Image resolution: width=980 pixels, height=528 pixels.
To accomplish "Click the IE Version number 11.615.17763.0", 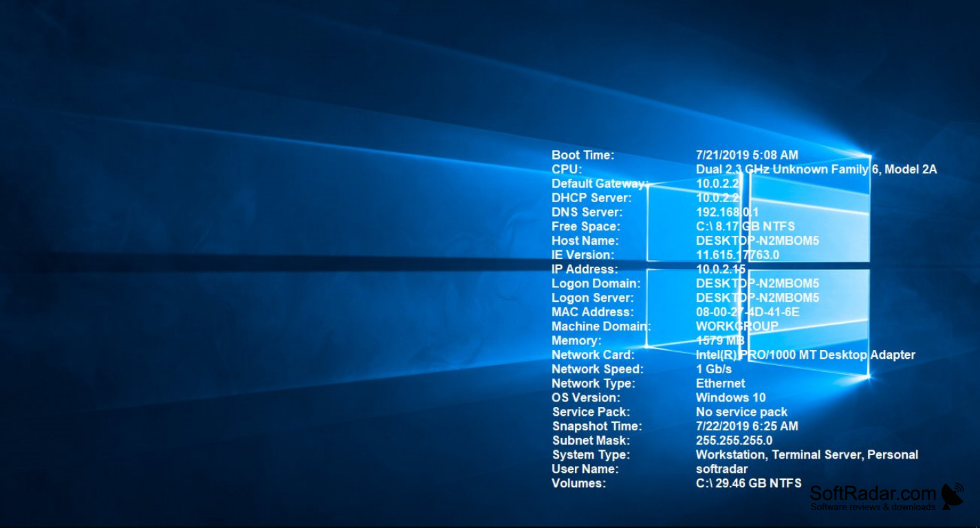I will [737, 255].
